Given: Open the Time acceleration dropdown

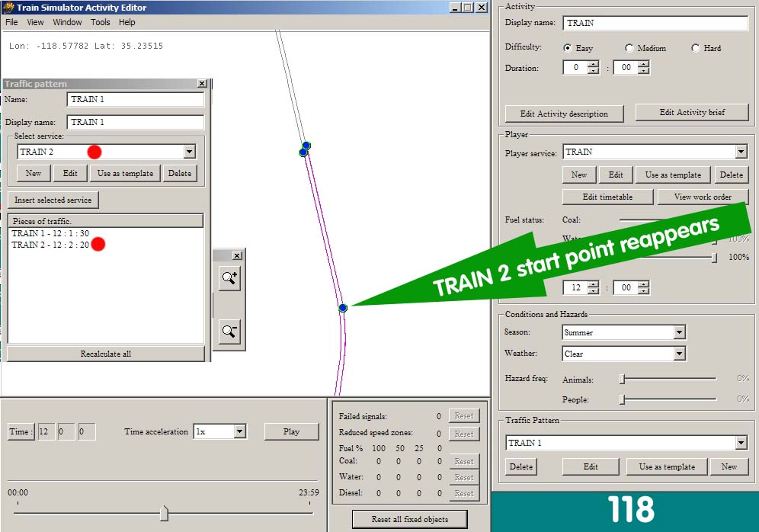Looking at the screenshot, I should [239, 431].
